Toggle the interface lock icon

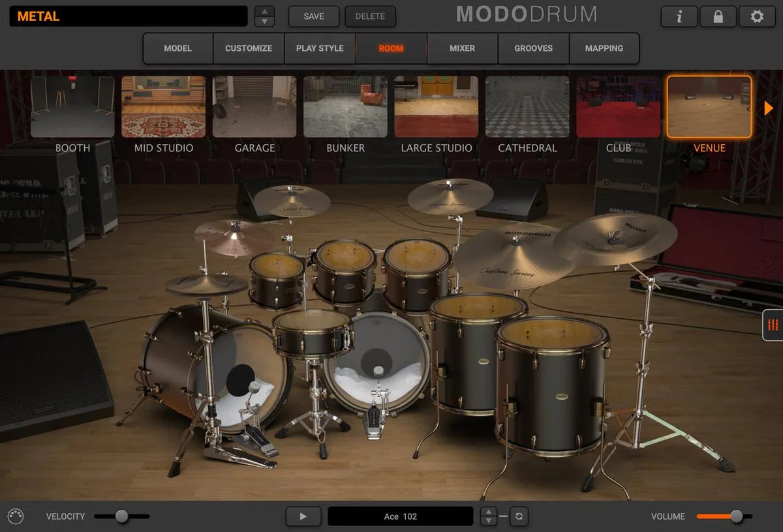(718, 17)
